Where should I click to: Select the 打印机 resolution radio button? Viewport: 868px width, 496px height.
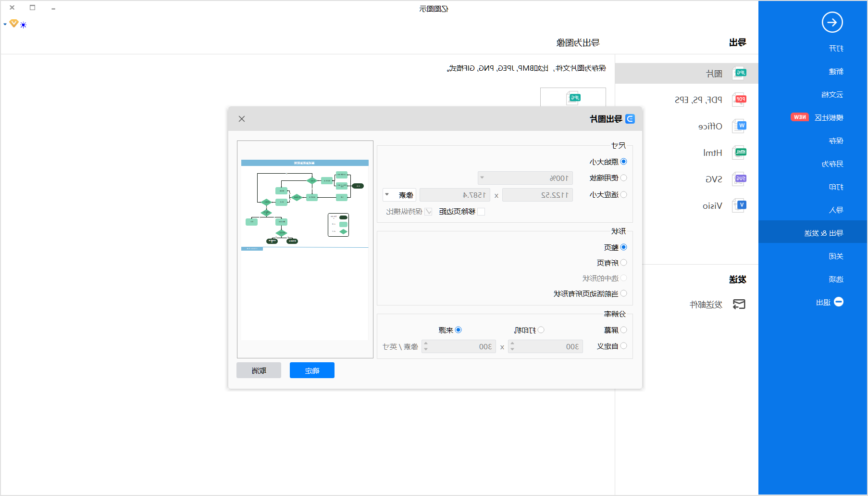point(541,330)
